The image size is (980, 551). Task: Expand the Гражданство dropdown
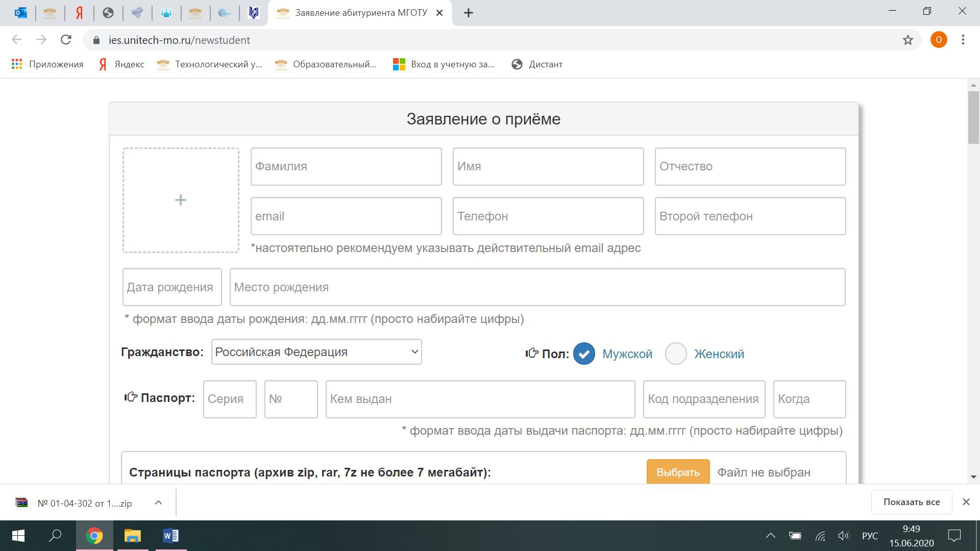click(316, 352)
